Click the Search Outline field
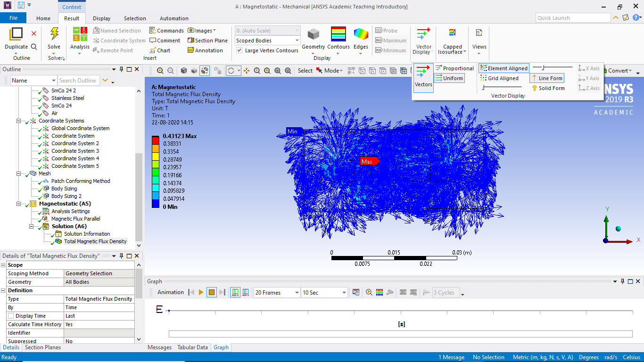 [x=79, y=81]
